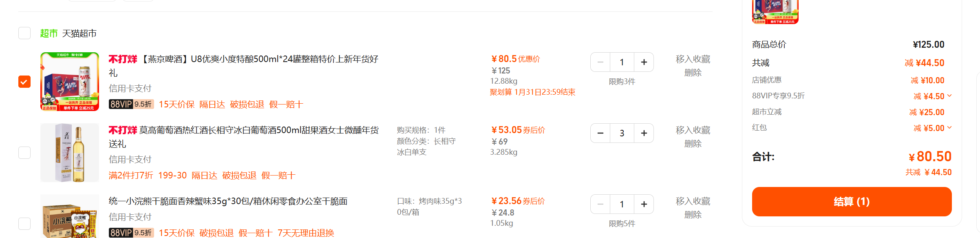Expand the 红包 discount details chevron

pos(949,128)
